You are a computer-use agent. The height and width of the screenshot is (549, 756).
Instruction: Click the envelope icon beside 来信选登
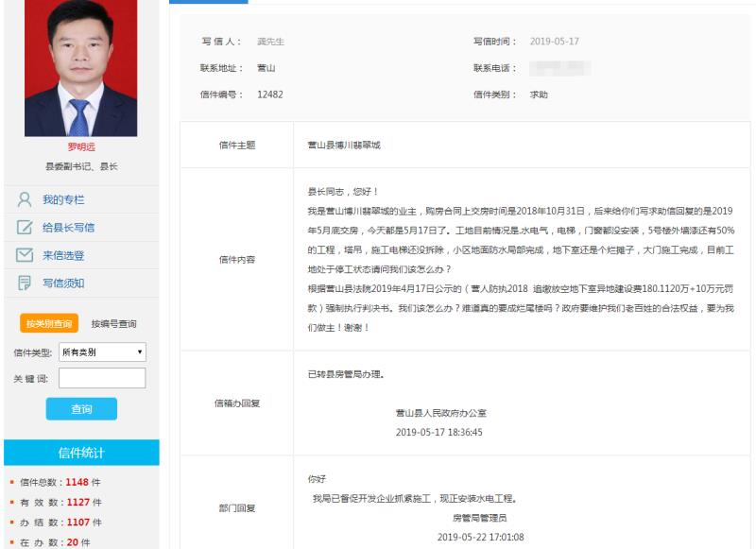pos(26,255)
